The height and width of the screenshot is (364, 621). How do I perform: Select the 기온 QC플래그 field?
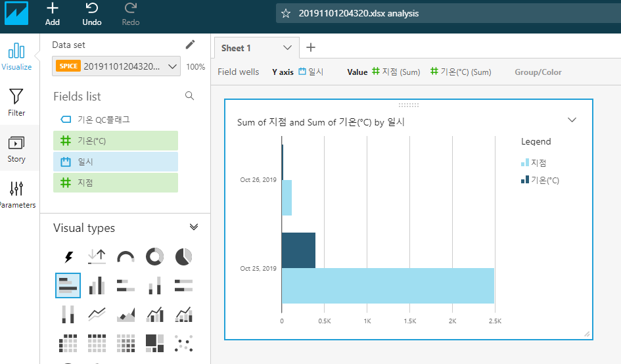115,120
